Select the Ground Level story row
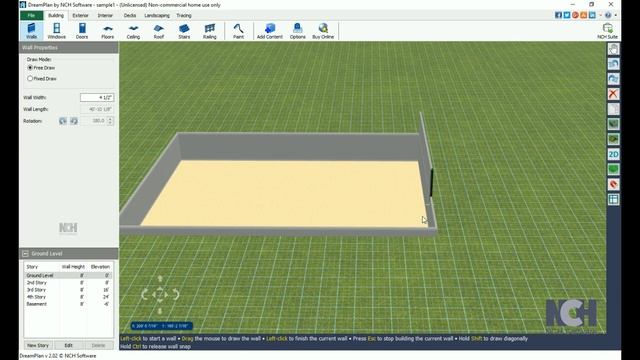The image size is (640, 360). [68, 276]
